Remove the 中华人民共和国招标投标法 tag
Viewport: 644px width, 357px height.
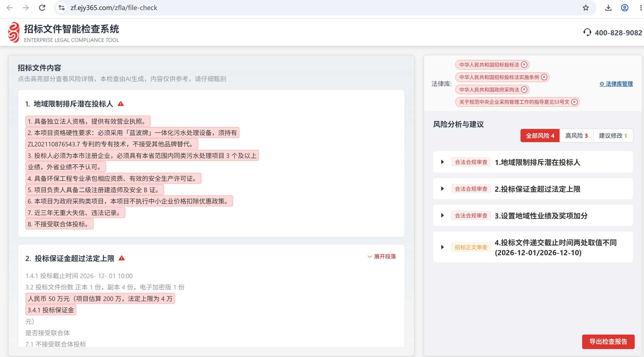[524, 65]
